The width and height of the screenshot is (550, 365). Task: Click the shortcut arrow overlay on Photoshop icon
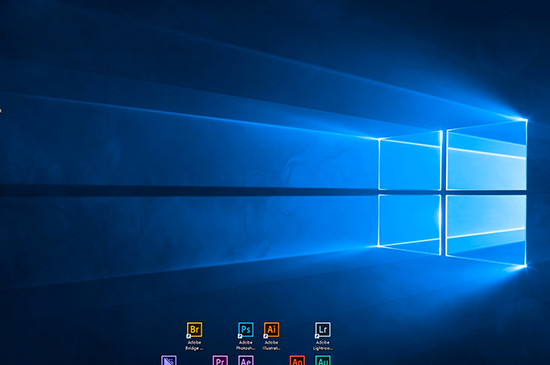(240, 336)
